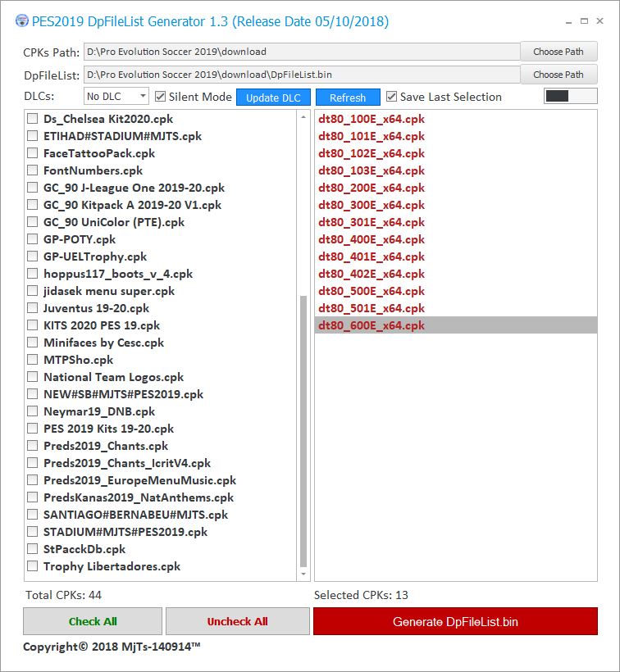
Task: Check hoppus117_boots_v_4.cpk checkbox
Action: 32,274
